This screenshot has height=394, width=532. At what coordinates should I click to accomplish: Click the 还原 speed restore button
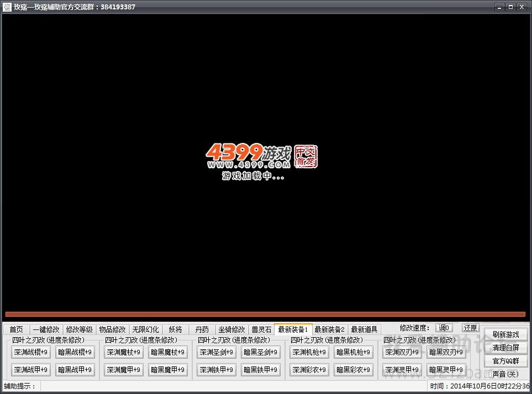[x=470, y=328]
